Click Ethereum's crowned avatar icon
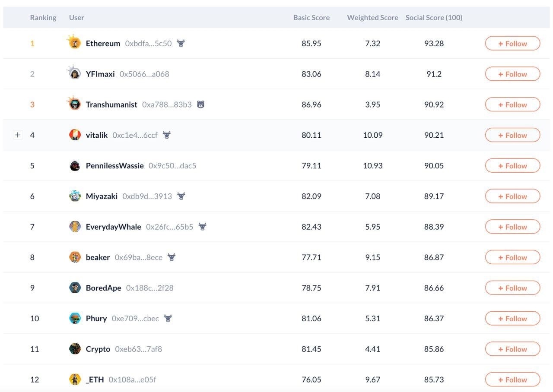The height and width of the screenshot is (392, 553). click(74, 42)
